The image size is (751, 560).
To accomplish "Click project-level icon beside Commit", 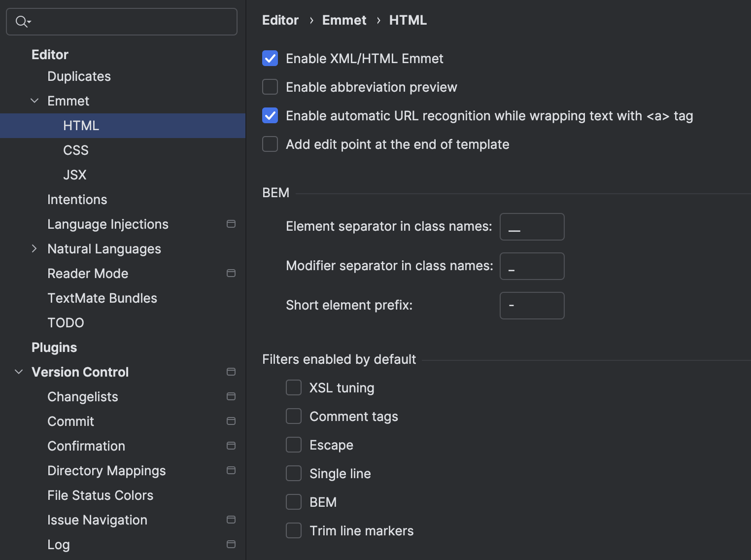I will pos(231,421).
